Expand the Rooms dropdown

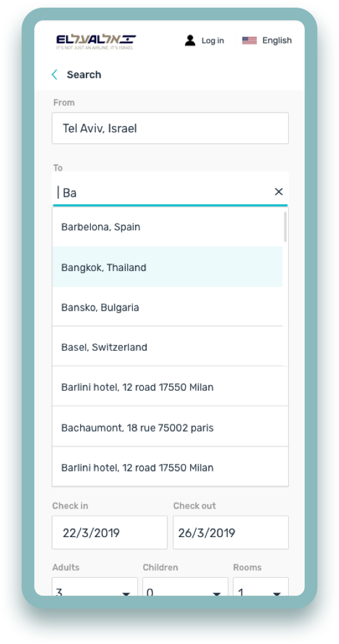pos(261,587)
